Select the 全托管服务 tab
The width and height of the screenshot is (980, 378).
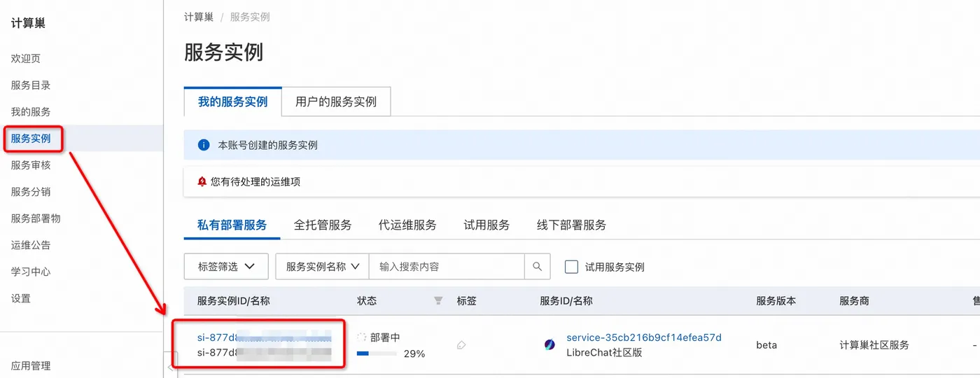point(323,225)
